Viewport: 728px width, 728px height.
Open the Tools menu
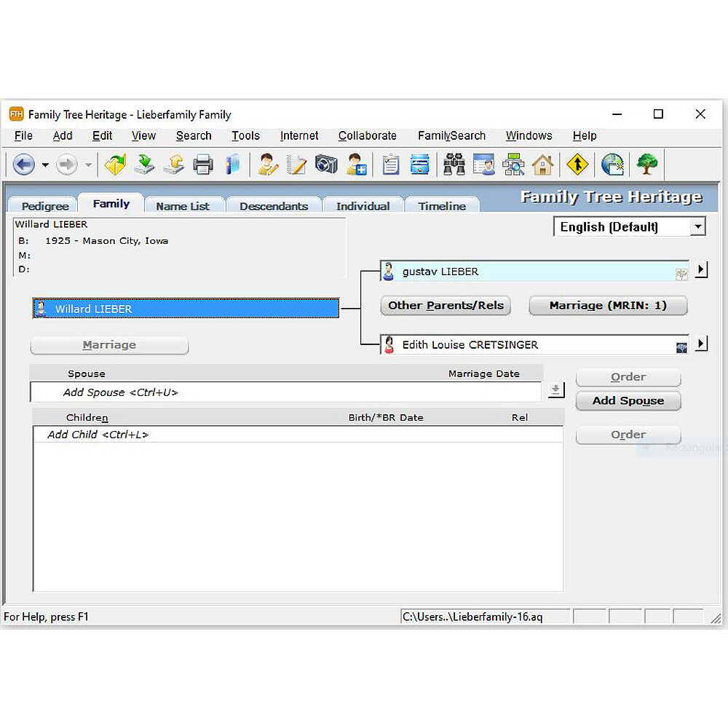pyautogui.click(x=245, y=135)
